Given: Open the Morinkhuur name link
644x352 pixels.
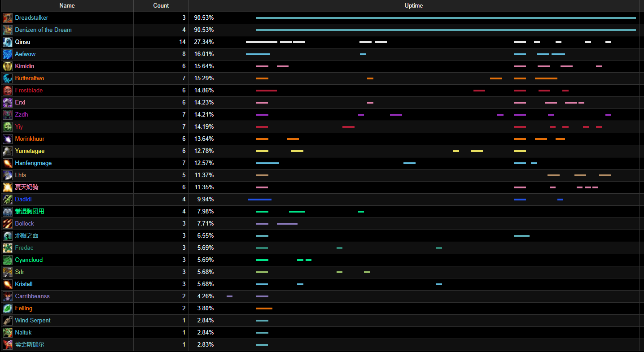Looking at the screenshot, I should (30, 139).
